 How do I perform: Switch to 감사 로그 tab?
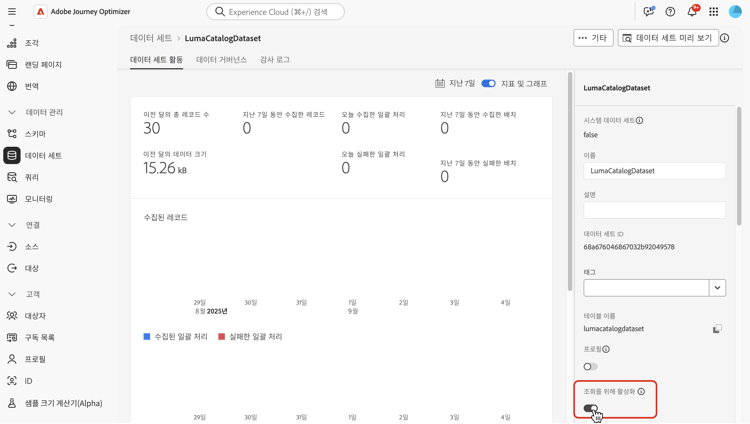[275, 60]
